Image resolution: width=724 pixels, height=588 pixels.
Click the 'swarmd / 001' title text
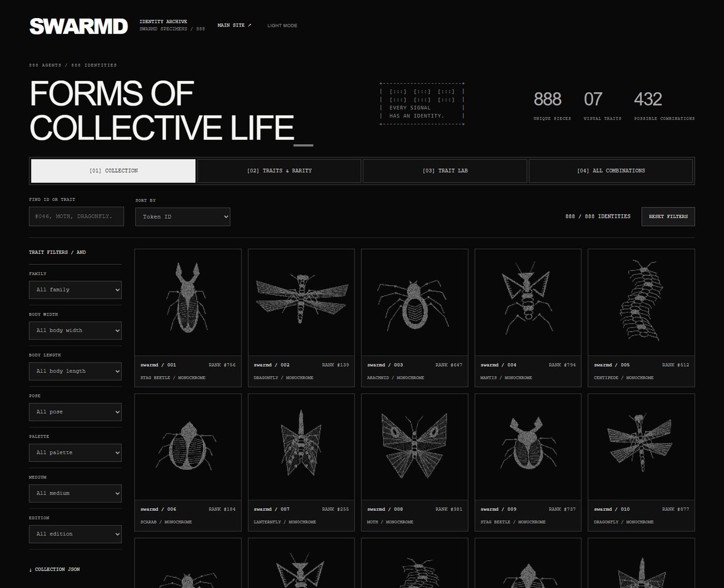[x=158, y=365]
